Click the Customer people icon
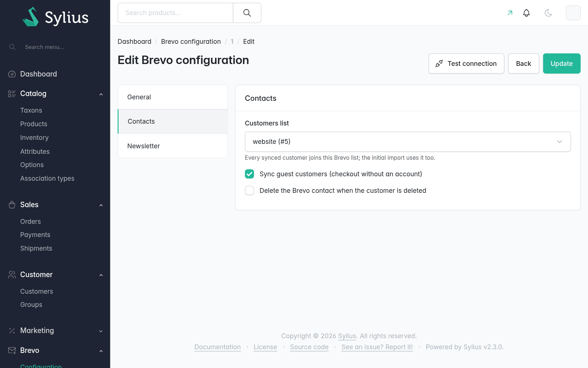This screenshot has height=368, width=588. click(x=12, y=275)
